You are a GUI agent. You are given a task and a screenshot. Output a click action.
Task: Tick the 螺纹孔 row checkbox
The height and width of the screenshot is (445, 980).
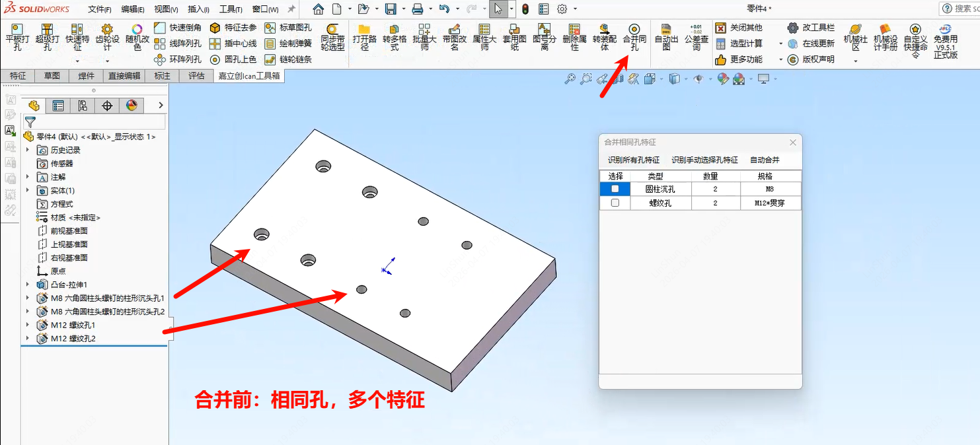[615, 203]
